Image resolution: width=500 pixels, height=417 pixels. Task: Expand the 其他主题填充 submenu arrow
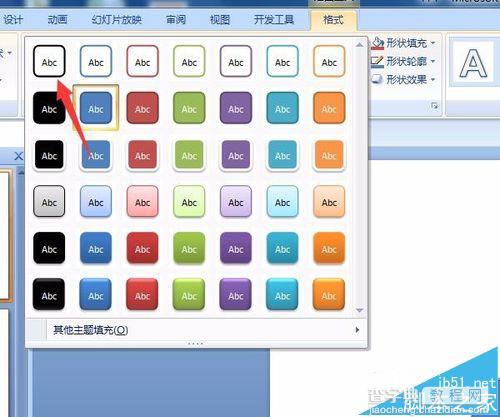click(x=357, y=330)
